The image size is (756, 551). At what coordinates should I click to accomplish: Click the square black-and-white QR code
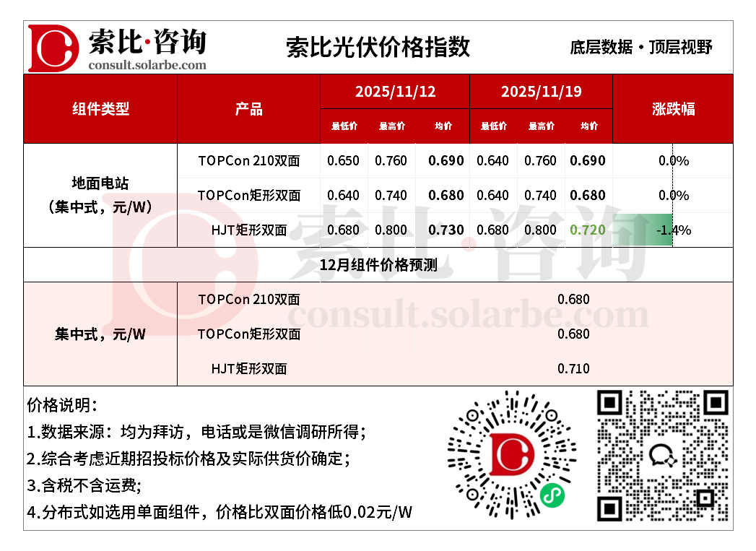click(x=661, y=454)
